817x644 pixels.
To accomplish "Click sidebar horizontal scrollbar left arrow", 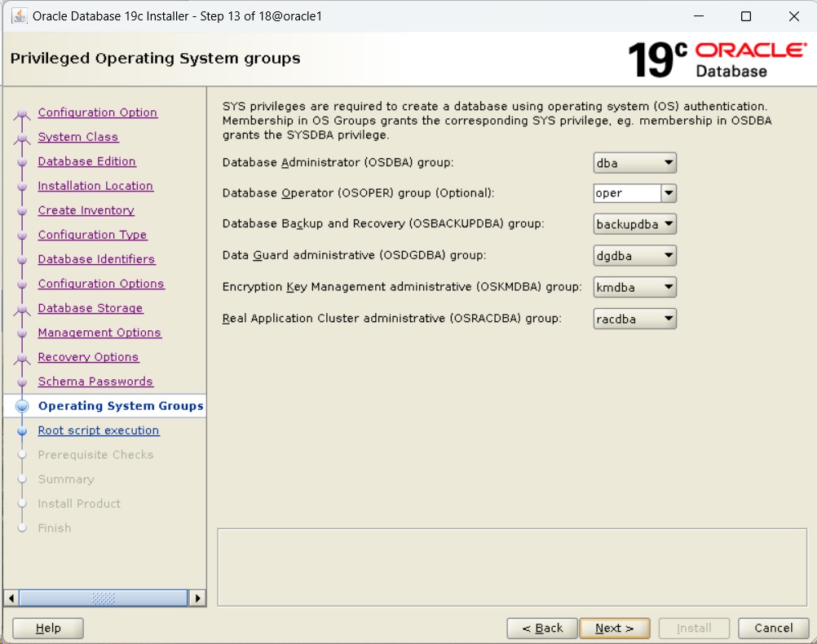I will click(11, 598).
